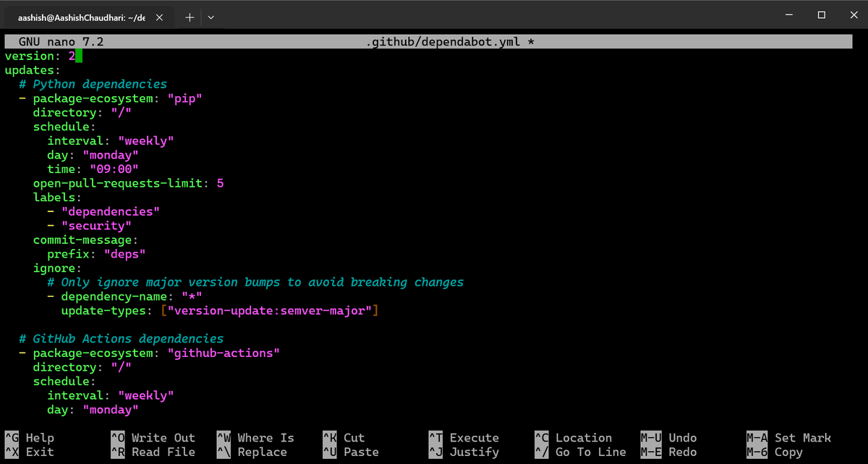Image resolution: width=868 pixels, height=464 pixels.
Task: Click the 'ignore:' key
Action: (x=58, y=268)
